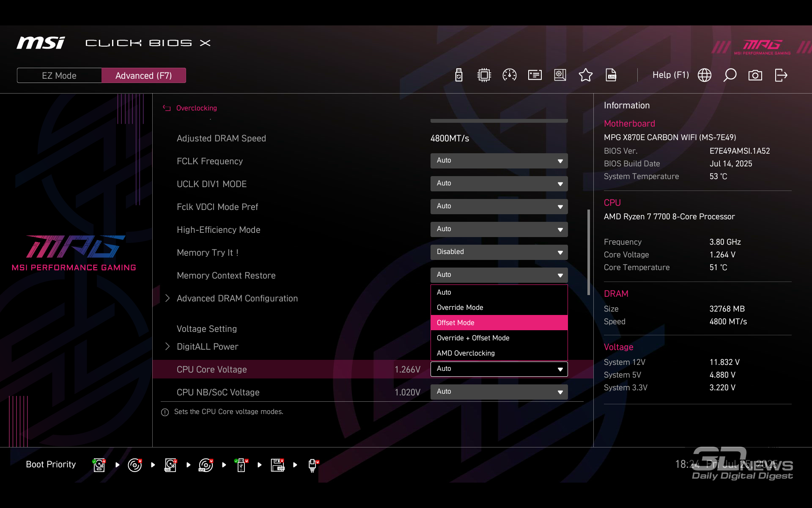812x508 pixels.
Task: Click the BIOS version E7E49AMSI.1A52
Action: pyautogui.click(x=740, y=151)
